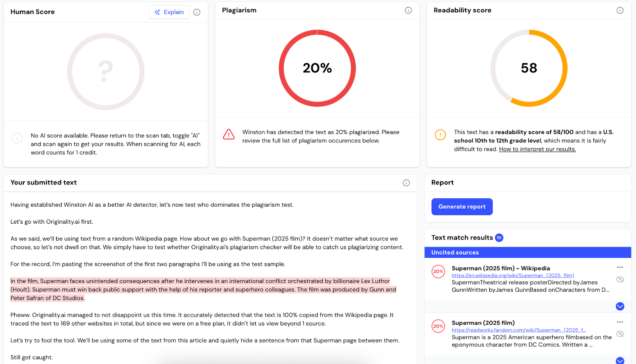636x364 pixels.
Task: Expand the fandom Superman result details
Action: [620, 360]
